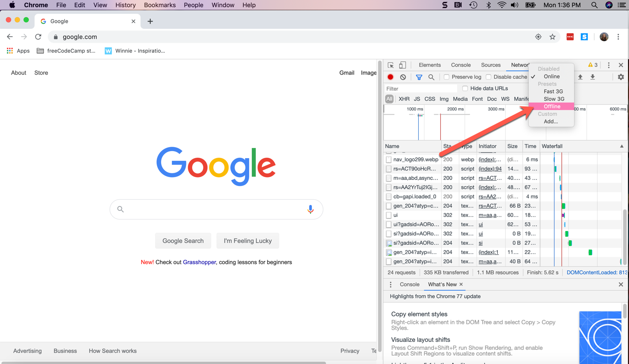Open the Chrome profile avatar
Screen dimensions: 629x364
click(604, 37)
